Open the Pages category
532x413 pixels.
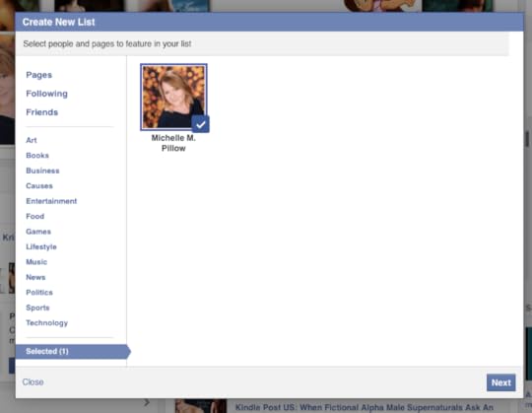pos(39,75)
